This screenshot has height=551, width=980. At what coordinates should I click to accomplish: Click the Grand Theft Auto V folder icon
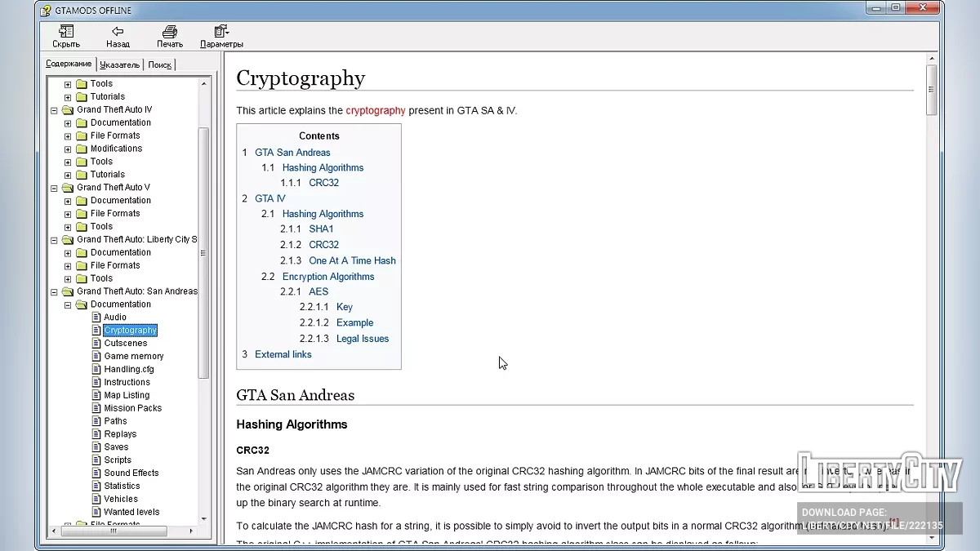click(x=68, y=188)
